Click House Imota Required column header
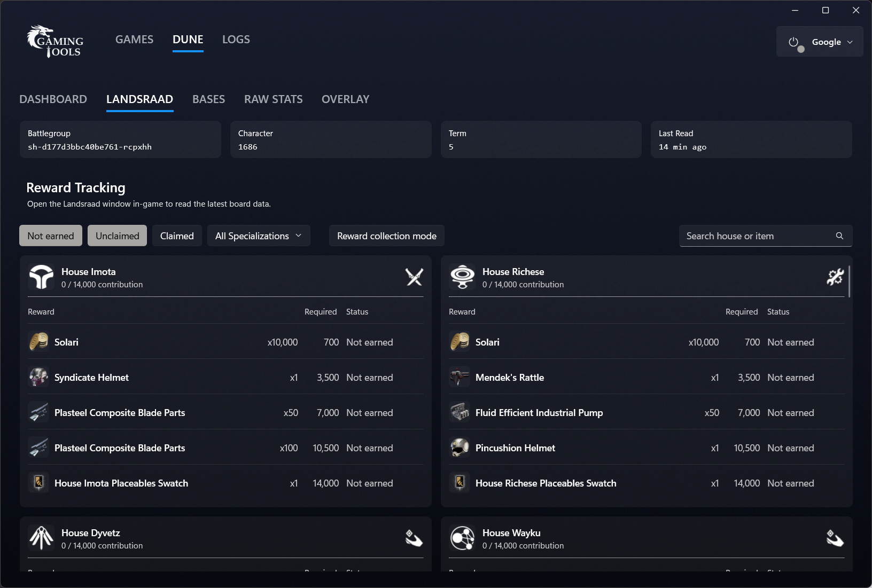The image size is (872, 588). coord(321,312)
